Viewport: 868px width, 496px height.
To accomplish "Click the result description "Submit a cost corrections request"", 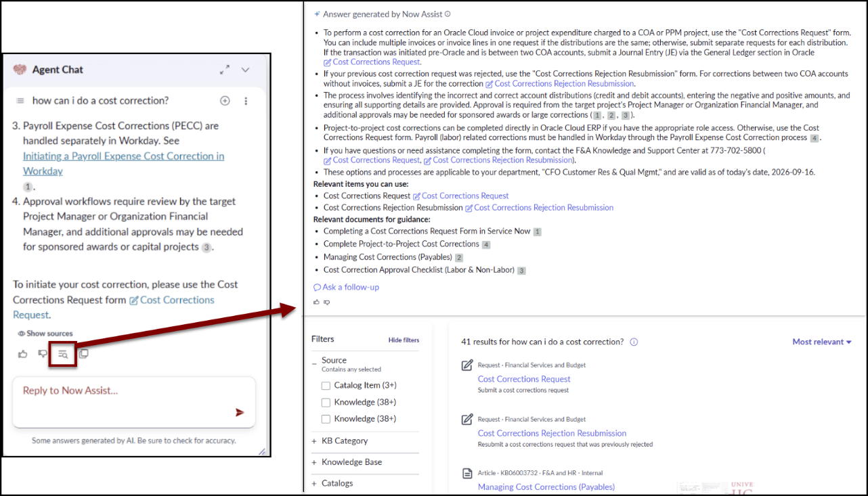I will click(523, 390).
